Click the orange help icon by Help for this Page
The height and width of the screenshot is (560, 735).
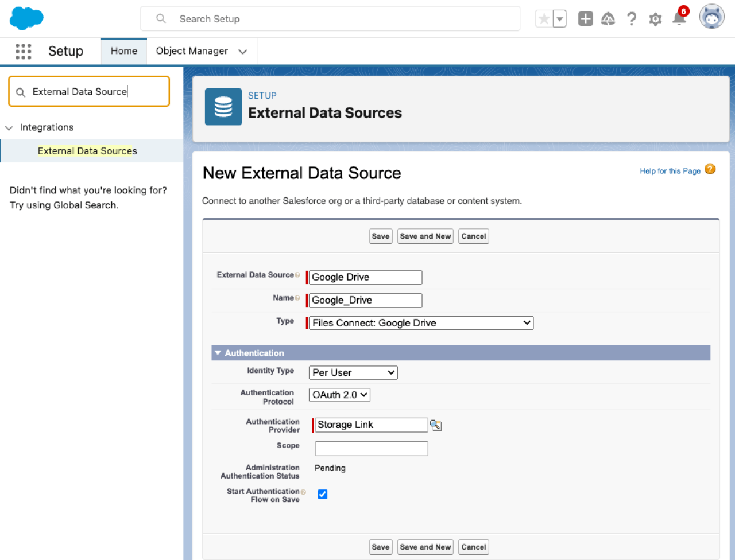[710, 169]
